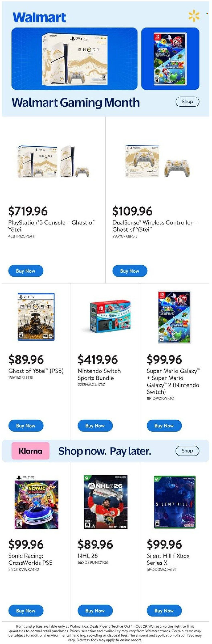This screenshot has width=212, height=644.
Task: Buy Silent Hill f Xbox Series X
Action: coord(164,611)
